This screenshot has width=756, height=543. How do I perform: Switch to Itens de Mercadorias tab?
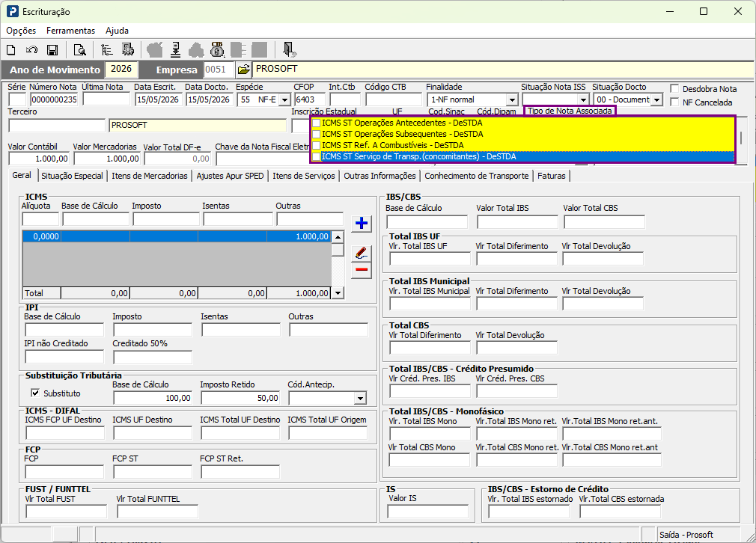(150, 176)
